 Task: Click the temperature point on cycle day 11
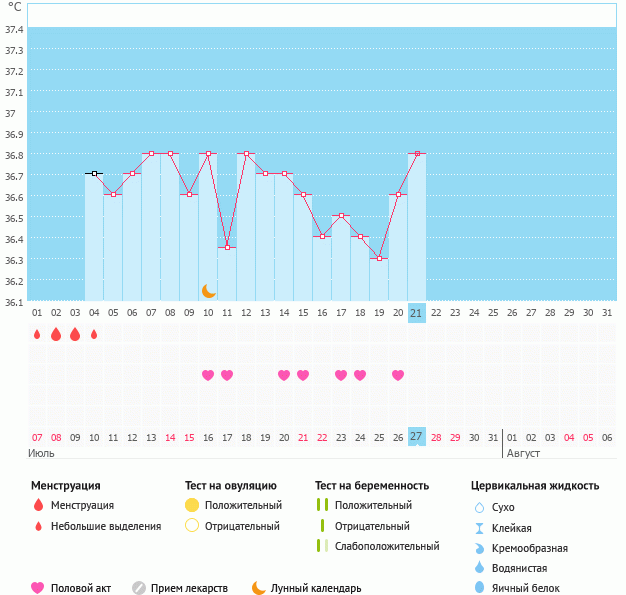[x=227, y=247]
